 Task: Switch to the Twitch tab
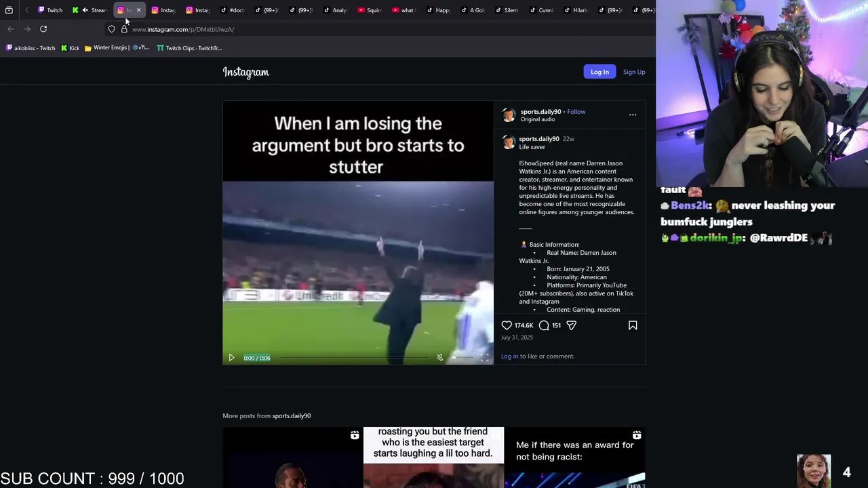coord(50,10)
